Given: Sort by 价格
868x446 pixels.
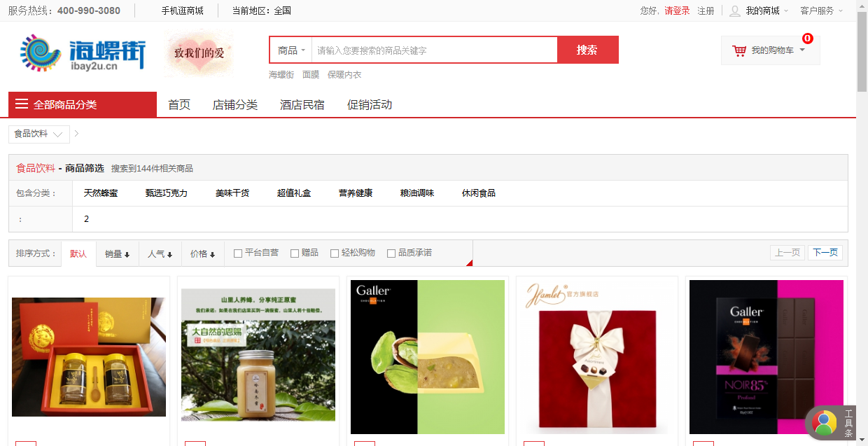Looking at the screenshot, I should pyautogui.click(x=203, y=253).
